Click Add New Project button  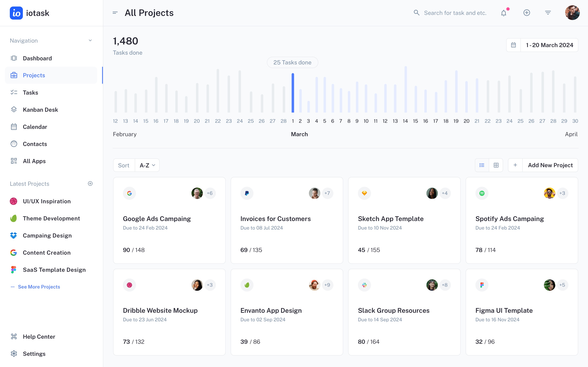pyautogui.click(x=550, y=165)
